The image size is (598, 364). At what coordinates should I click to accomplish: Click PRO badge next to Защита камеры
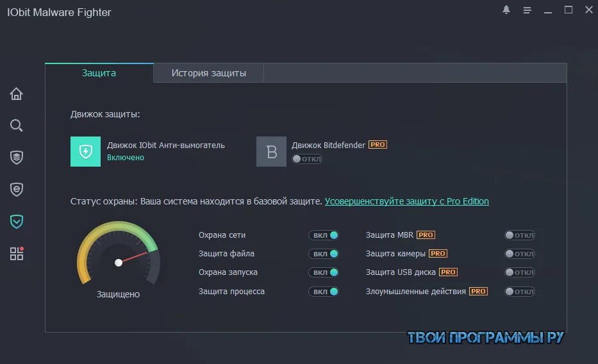click(438, 254)
